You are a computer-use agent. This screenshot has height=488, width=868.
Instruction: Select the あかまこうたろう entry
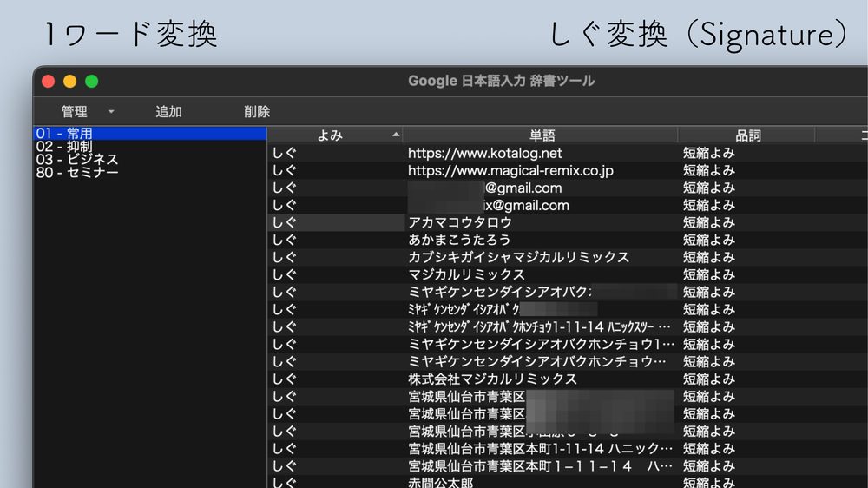(459, 240)
